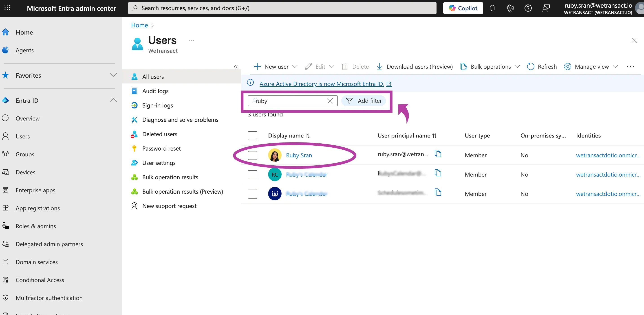Refresh the users list

click(x=542, y=66)
